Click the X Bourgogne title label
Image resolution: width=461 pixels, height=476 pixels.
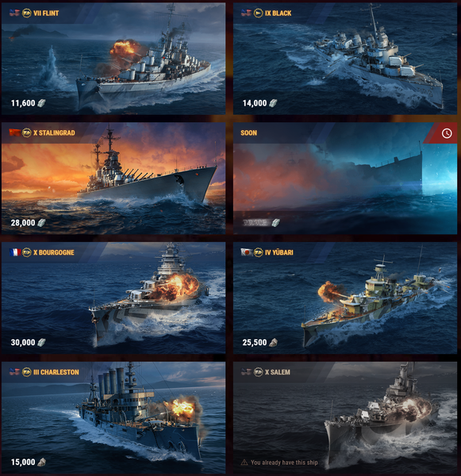tap(54, 252)
